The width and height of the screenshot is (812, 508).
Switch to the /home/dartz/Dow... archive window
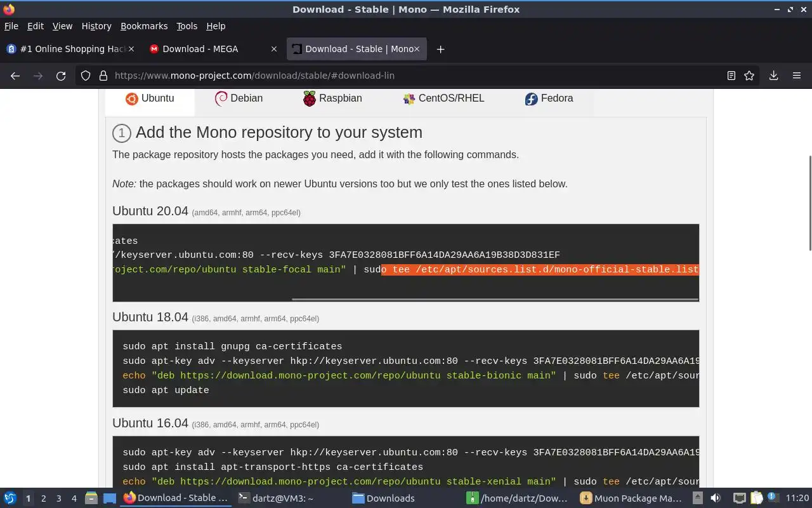pyautogui.click(x=517, y=498)
